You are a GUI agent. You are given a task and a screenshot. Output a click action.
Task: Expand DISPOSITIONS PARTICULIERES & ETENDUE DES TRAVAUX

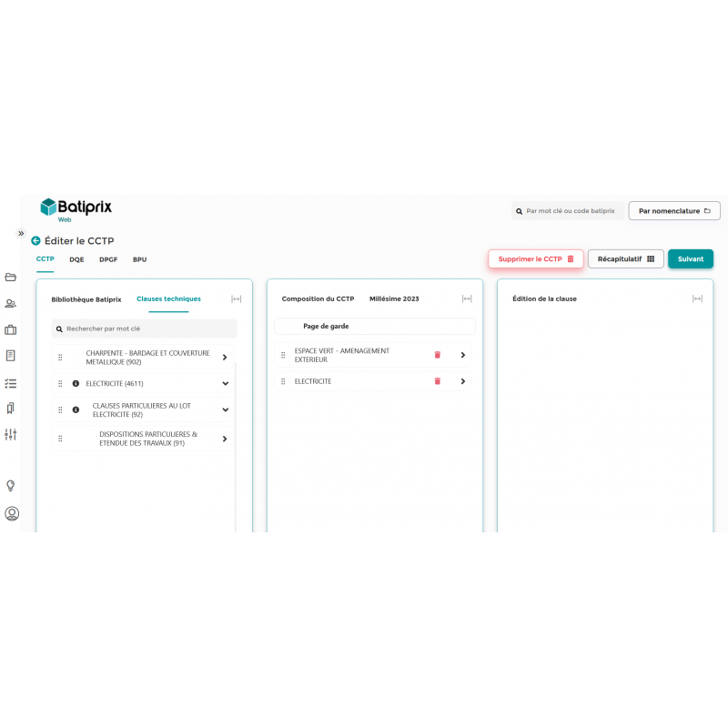(225, 439)
